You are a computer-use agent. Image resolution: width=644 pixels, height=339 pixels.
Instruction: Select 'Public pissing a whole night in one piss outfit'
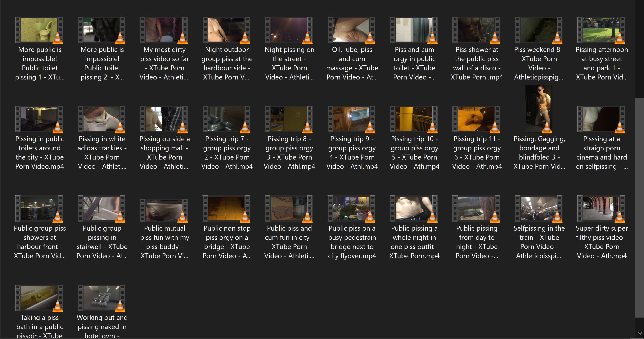click(415, 228)
